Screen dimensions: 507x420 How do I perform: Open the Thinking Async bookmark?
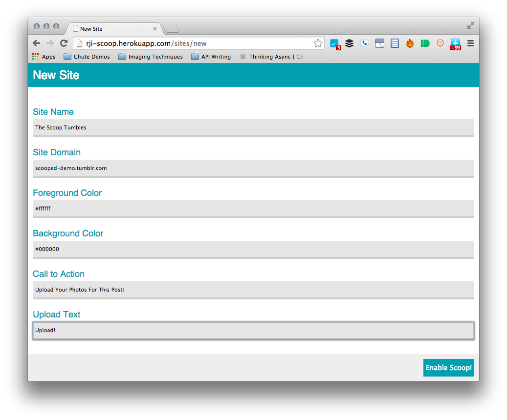pos(272,57)
